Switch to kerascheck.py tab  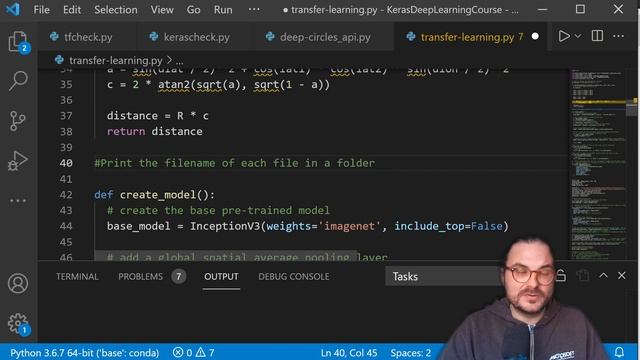pyautogui.click(x=195, y=37)
